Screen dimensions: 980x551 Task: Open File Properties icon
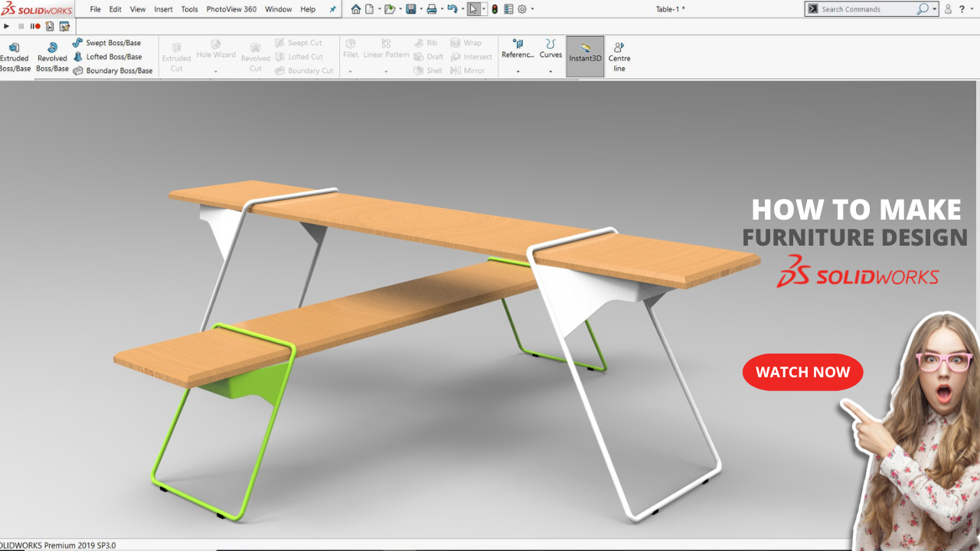[x=508, y=9]
